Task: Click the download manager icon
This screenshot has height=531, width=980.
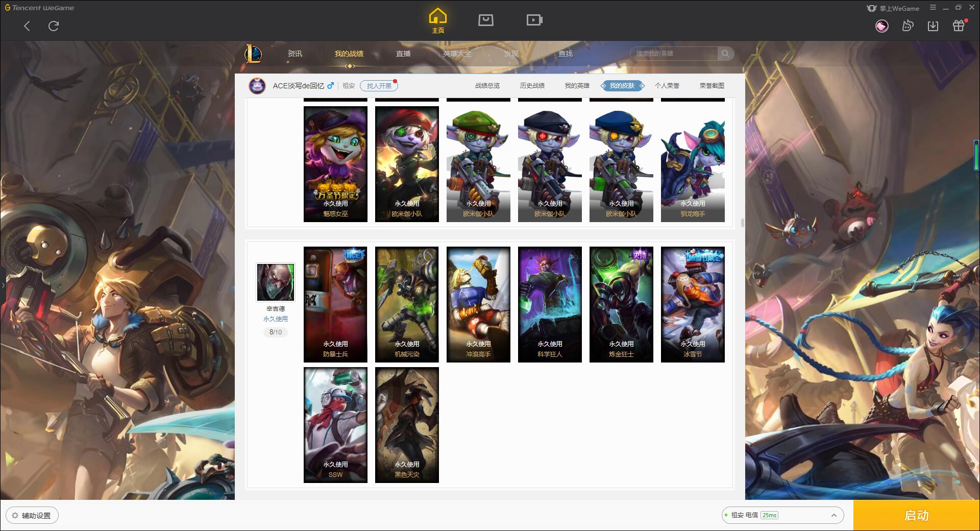Action: 933,26
